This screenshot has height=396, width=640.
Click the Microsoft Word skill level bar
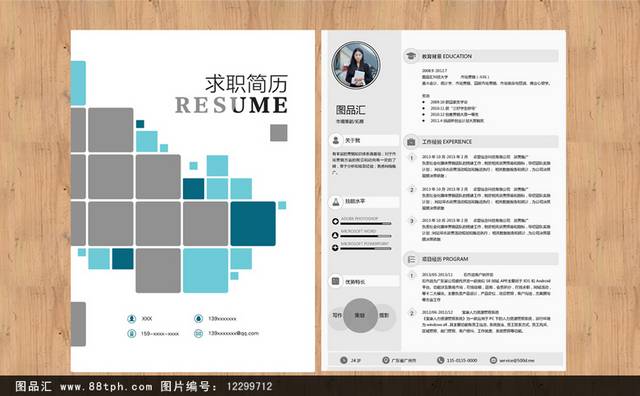tap(366, 236)
